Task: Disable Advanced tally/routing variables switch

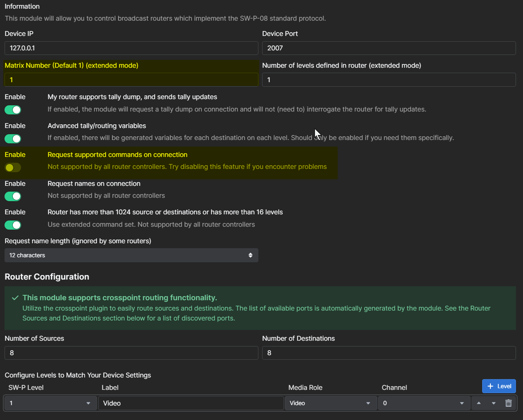Action: coord(13,139)
